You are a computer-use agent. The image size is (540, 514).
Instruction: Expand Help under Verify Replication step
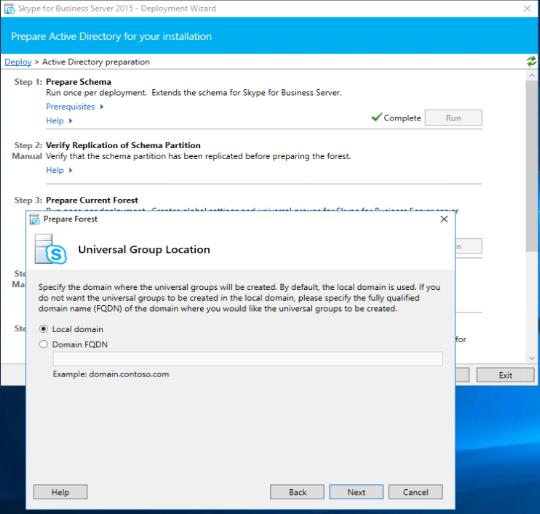pos(59,170)
